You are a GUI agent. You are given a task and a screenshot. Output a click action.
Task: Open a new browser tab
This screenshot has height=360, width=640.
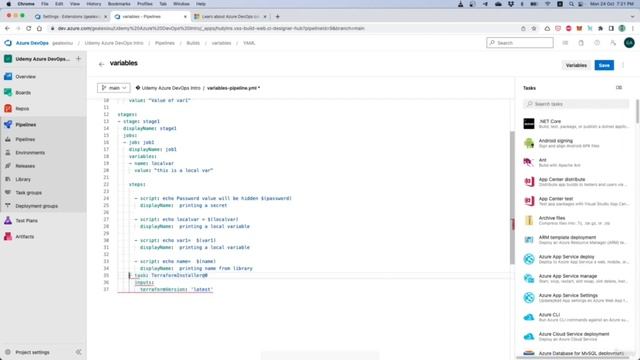pyautogui.click(x=278, y=17)
